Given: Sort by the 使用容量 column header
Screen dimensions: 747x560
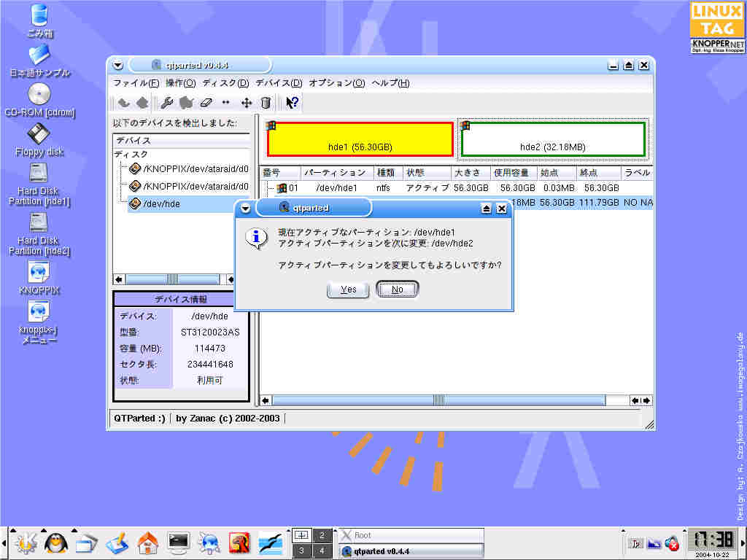Looking at the screenshot, I should [x=514, y=172].
